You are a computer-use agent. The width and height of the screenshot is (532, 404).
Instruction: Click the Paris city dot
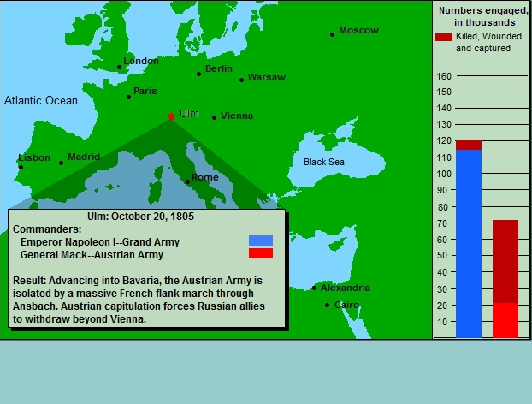point(128,97)
